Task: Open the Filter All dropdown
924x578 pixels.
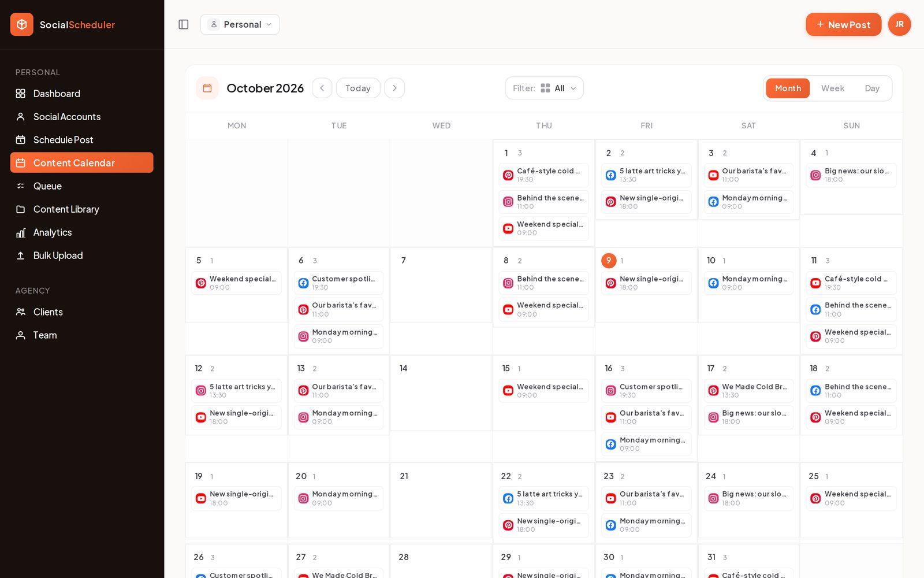Action: tap(544, 88)
